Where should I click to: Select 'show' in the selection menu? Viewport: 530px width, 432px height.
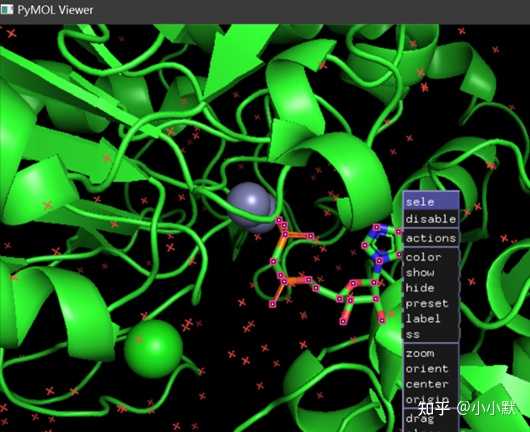pos(431,272)
